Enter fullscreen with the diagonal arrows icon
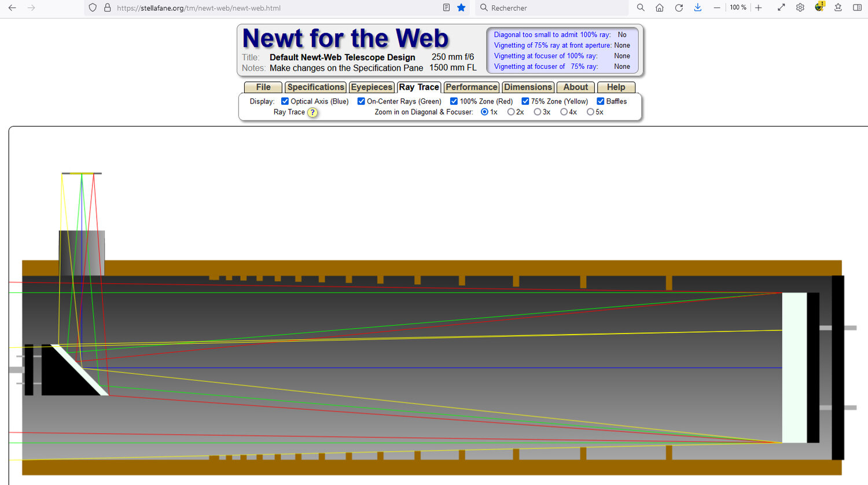Screen dimensions: 868x485 tap(781, 8)
